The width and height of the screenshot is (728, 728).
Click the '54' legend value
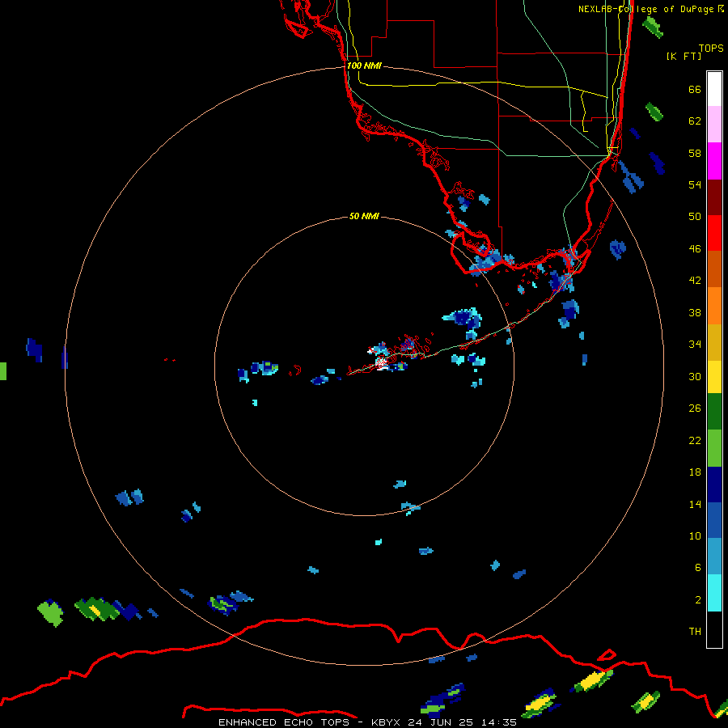point(695,184)
